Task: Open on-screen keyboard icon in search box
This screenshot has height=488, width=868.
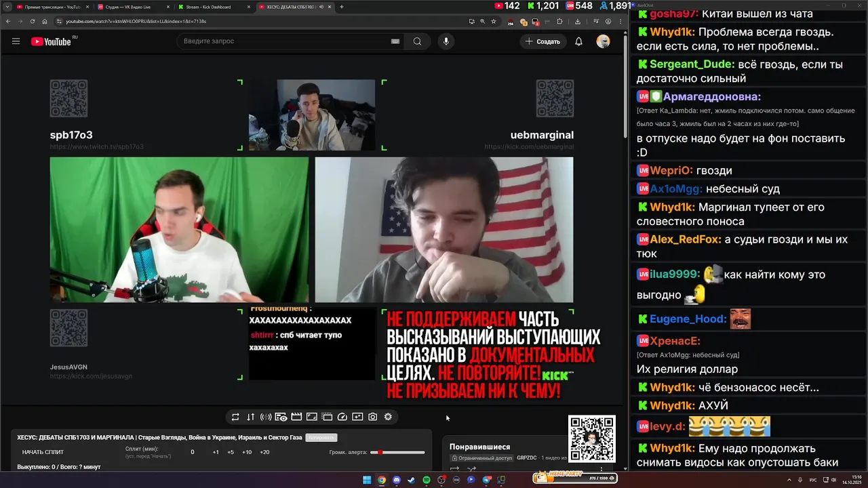Action: click(395, 41)
